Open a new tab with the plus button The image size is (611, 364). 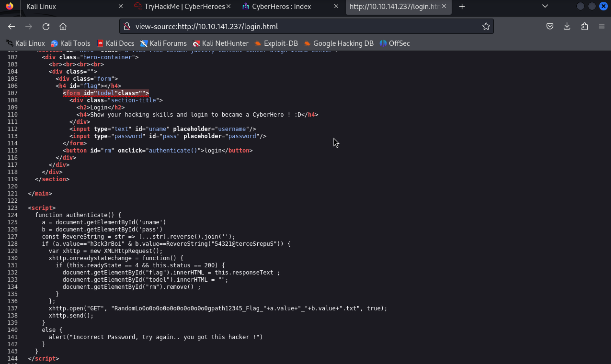[x=462, y=6]
